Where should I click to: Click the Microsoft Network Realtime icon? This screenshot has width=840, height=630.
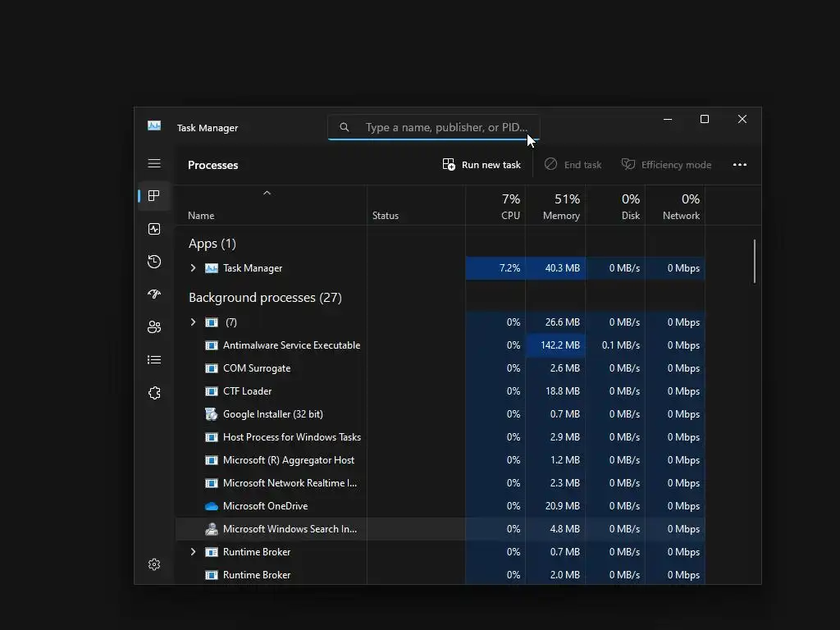[x=212, y=483]
